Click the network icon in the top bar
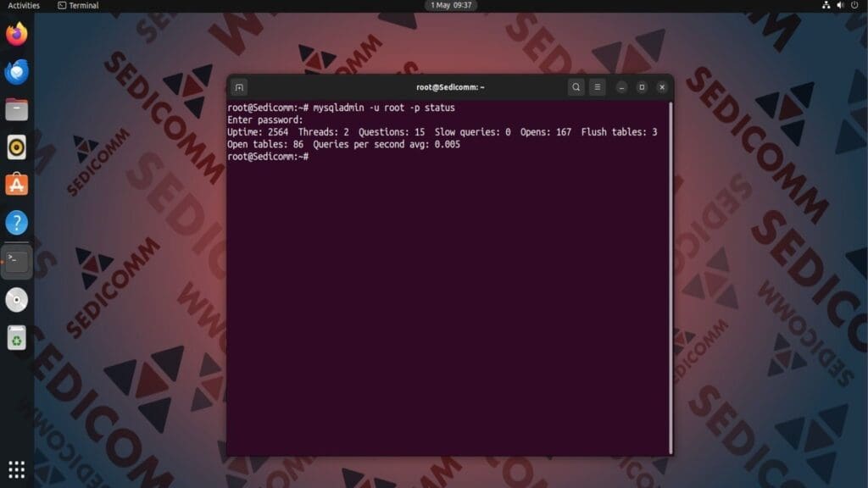Screen dimensions: 868x488 [826, 5]
